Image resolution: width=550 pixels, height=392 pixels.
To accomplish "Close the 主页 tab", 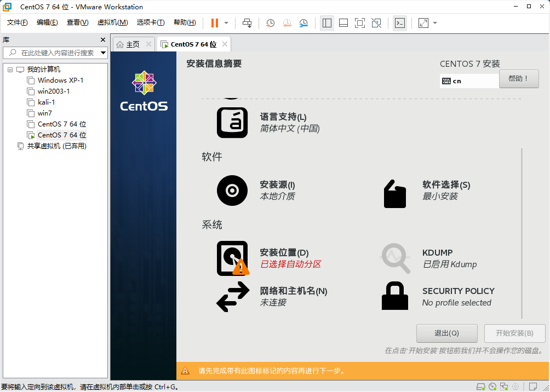I will tap(148, 44).
